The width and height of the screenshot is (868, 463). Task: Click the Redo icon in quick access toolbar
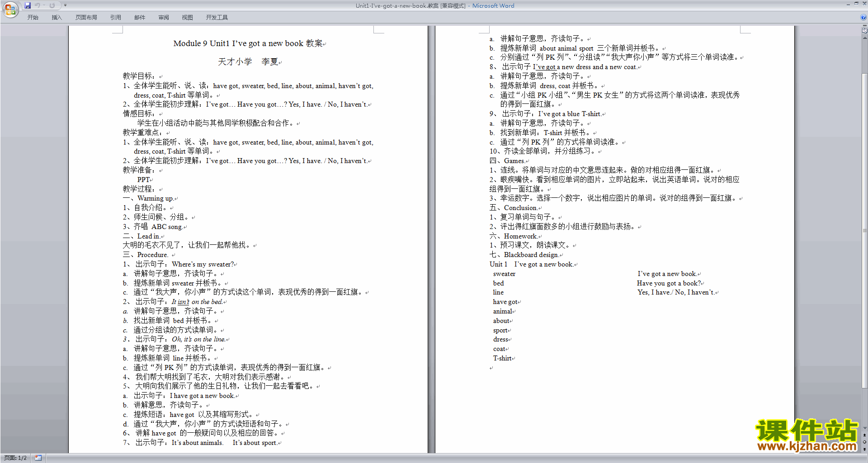pos(52,5)
